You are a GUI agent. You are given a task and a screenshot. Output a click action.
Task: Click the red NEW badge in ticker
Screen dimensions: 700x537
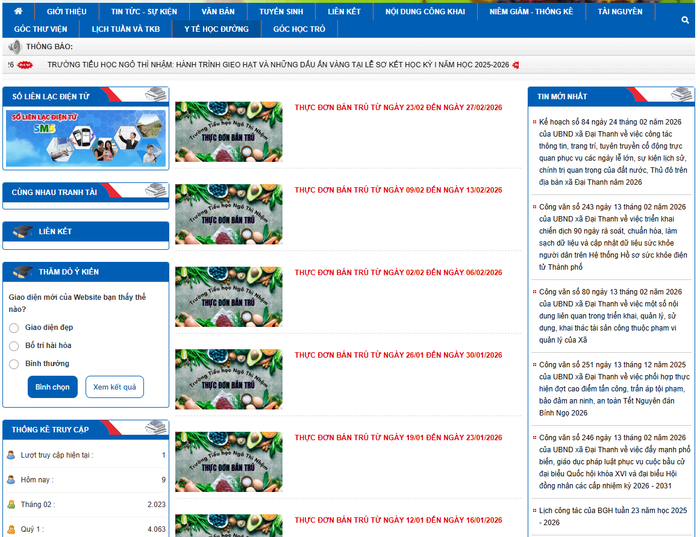[x=25, y=65]
